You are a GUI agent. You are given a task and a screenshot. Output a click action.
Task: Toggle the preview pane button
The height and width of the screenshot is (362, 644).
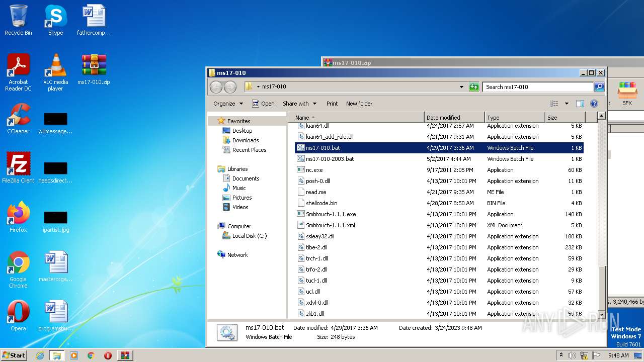tap(580, 104)
